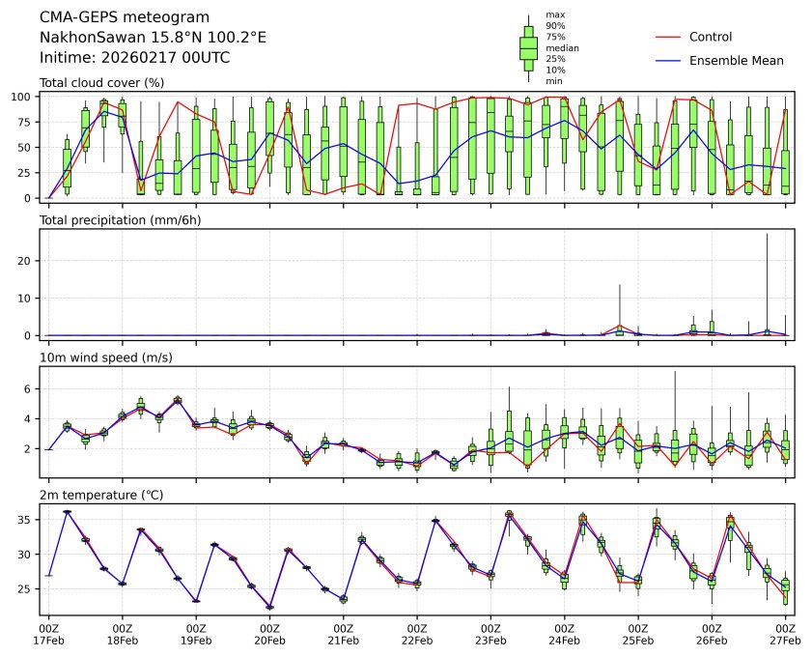Click the blue Ensemble Mean legend line
This screenshot has height=657, width=812.
[668, 60]
